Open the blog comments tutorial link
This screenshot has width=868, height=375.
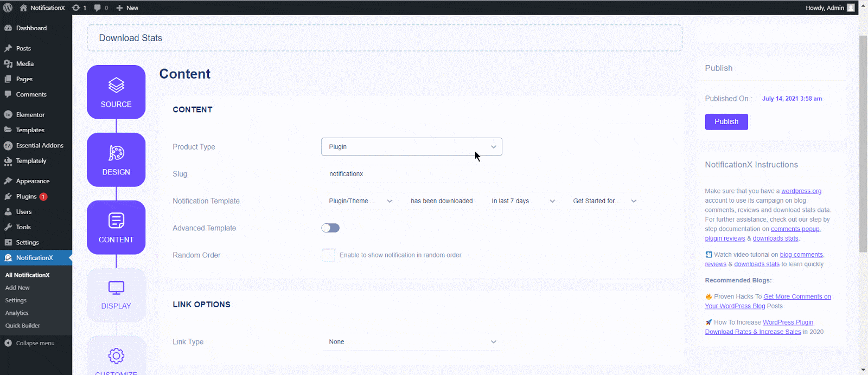click(x=801, y=255)
